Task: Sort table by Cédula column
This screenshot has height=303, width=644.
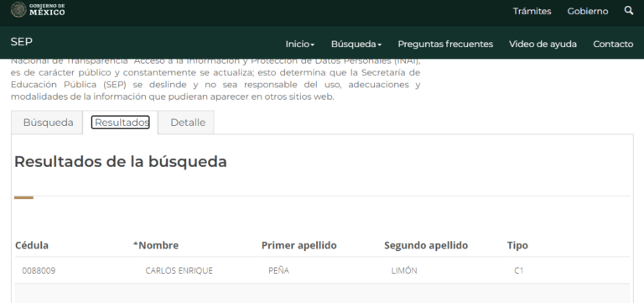Action: click(32, 245)
